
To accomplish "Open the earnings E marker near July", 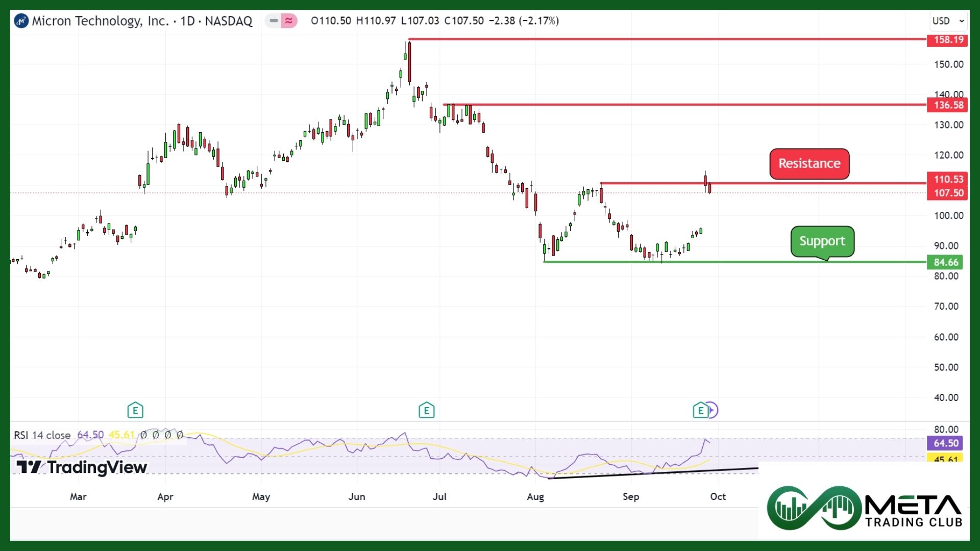I will tap(427, 410).
